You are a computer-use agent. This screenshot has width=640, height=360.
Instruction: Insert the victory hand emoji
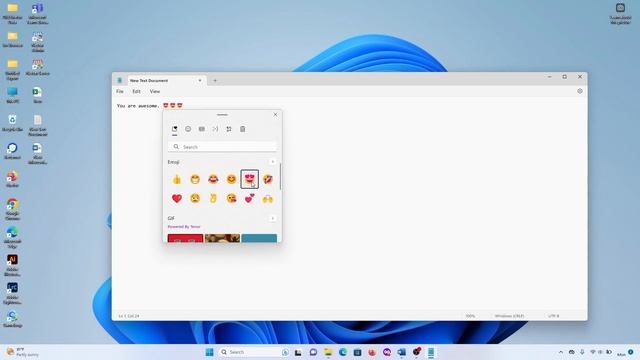pos(213,199)
